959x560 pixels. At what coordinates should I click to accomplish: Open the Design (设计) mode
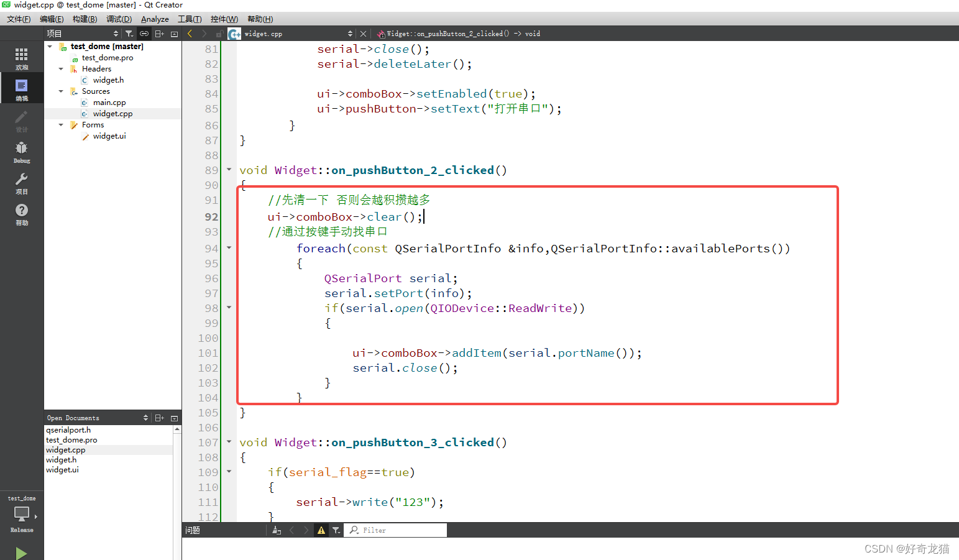coord(22,121)
